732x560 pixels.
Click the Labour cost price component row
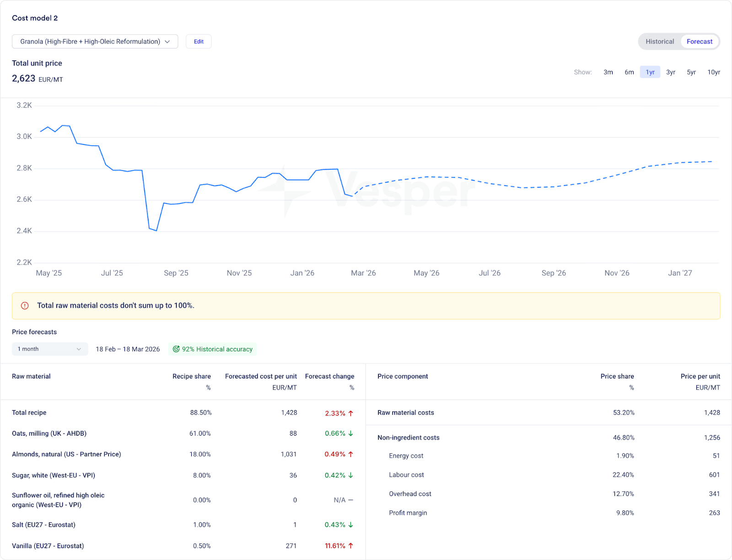pos(406,475)
